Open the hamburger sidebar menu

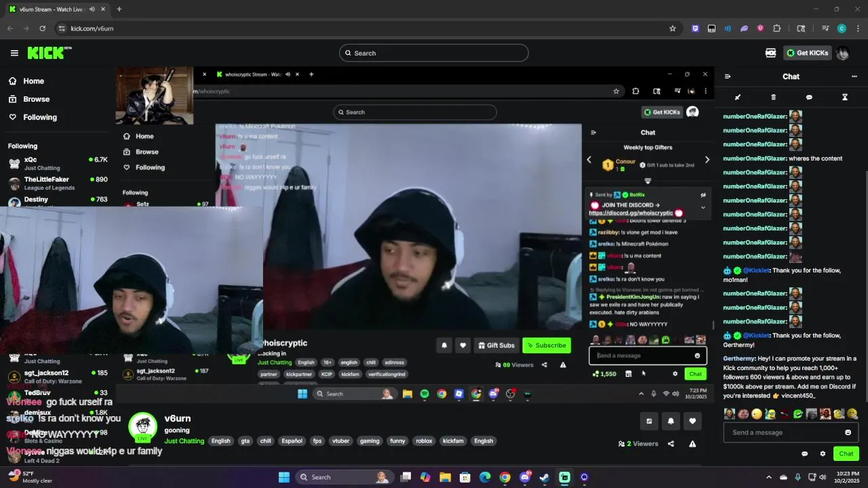(x=14, y=53)
